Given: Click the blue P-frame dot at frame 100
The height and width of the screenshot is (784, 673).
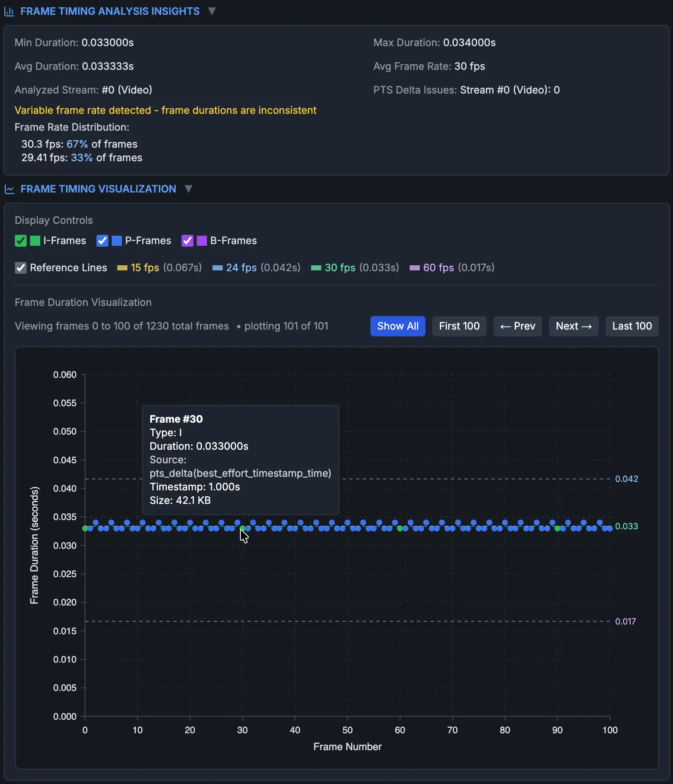Looking at the screenshot, I should pyautogui.click(x=610, y=528).
